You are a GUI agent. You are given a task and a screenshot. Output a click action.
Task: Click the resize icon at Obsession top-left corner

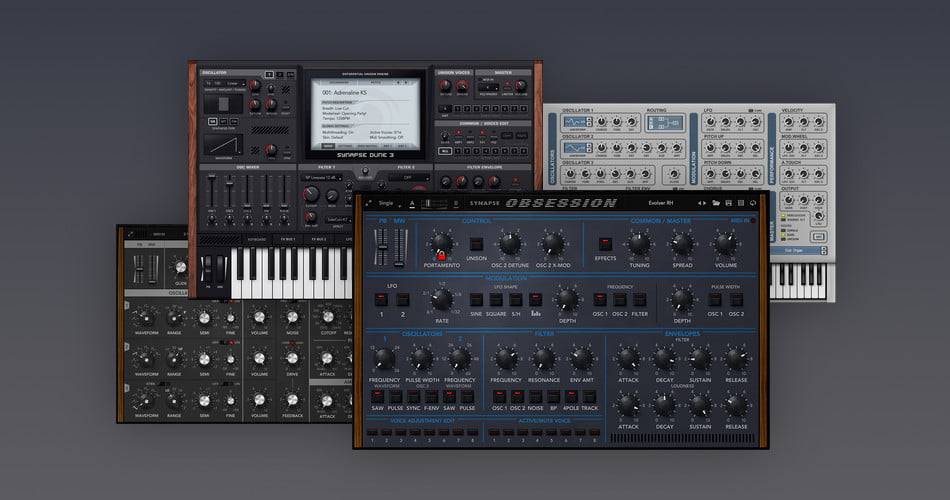[368, 204]
